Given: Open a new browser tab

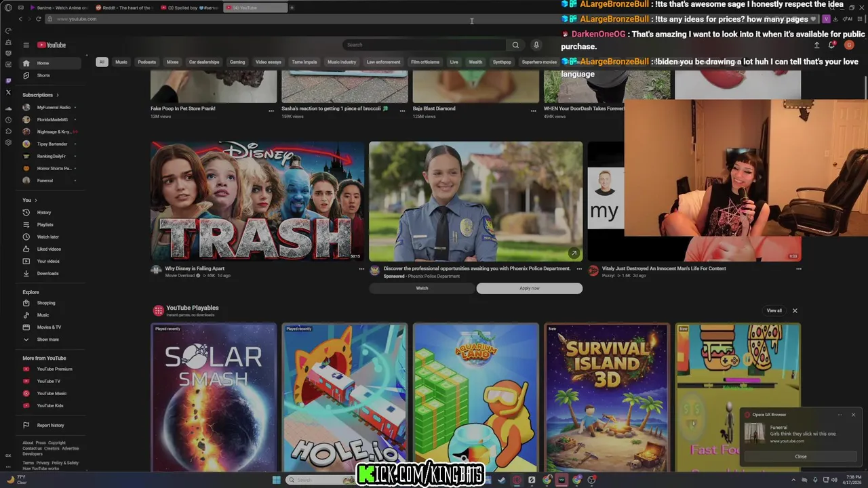Looking at the screenshot, I should (292, 7).
